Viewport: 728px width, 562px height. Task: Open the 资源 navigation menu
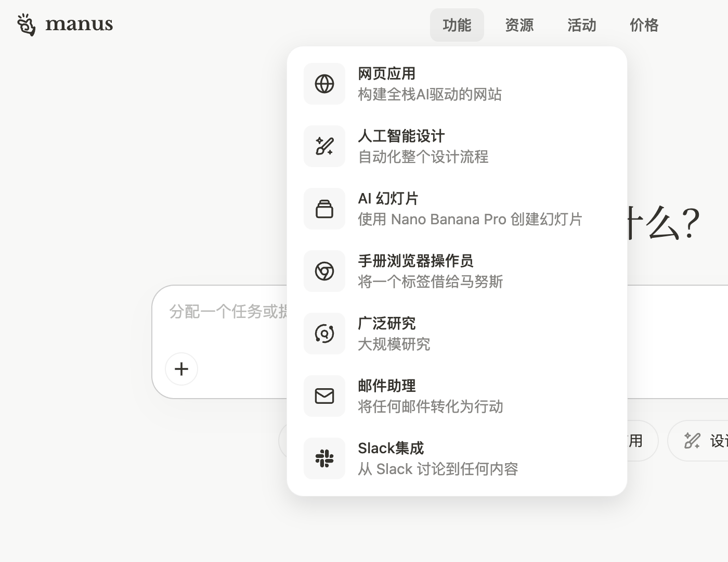(x=518, y=24)
